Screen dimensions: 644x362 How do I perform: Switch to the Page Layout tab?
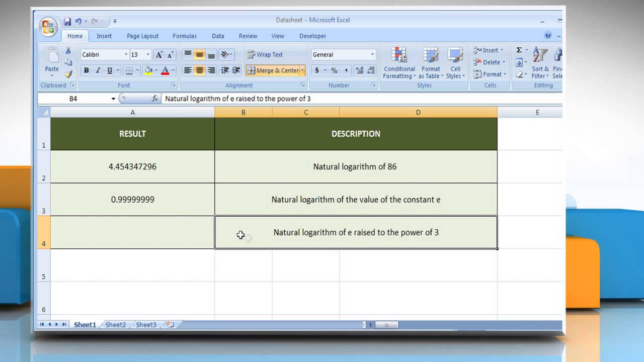click(x=142, y=36)
